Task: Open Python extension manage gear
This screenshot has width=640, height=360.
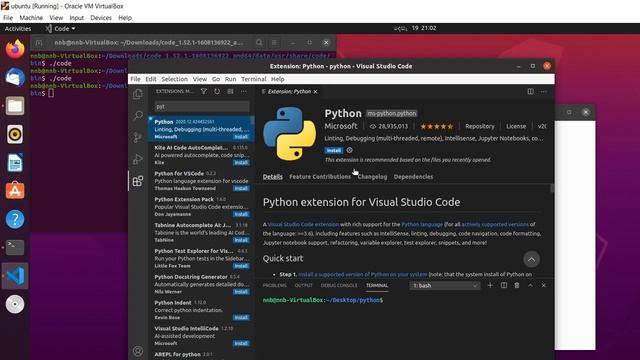Action: [350, 150]
